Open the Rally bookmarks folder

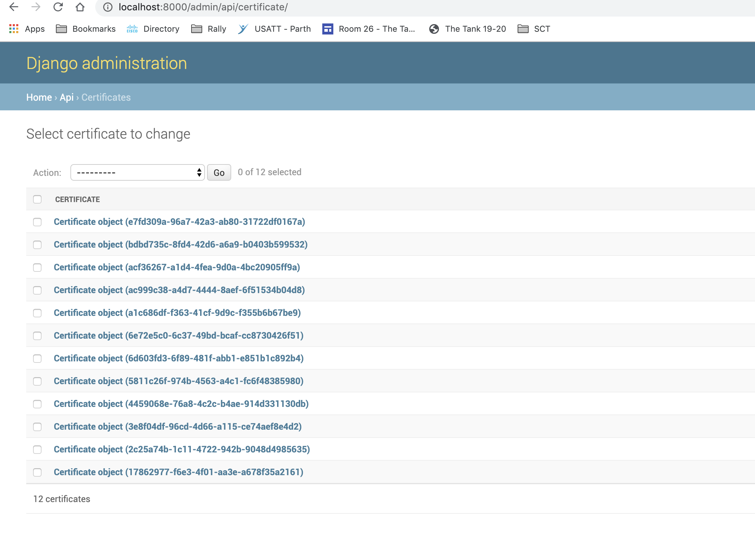209,29
